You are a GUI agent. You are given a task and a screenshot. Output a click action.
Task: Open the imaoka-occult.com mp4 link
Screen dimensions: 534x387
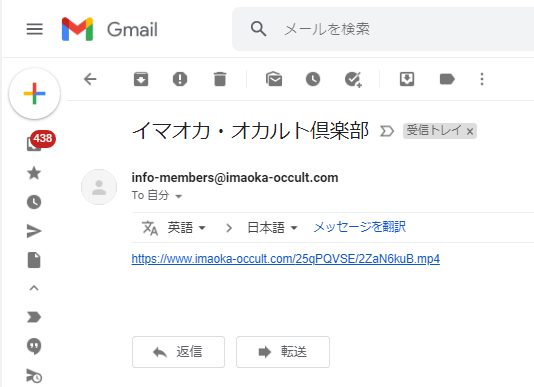285,259
